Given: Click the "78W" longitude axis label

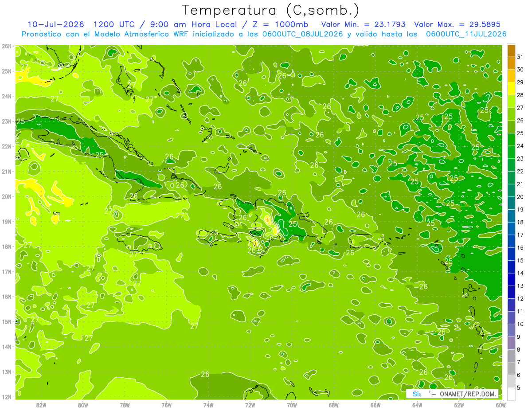Looking at the screenshot, I should pos(125,405).
